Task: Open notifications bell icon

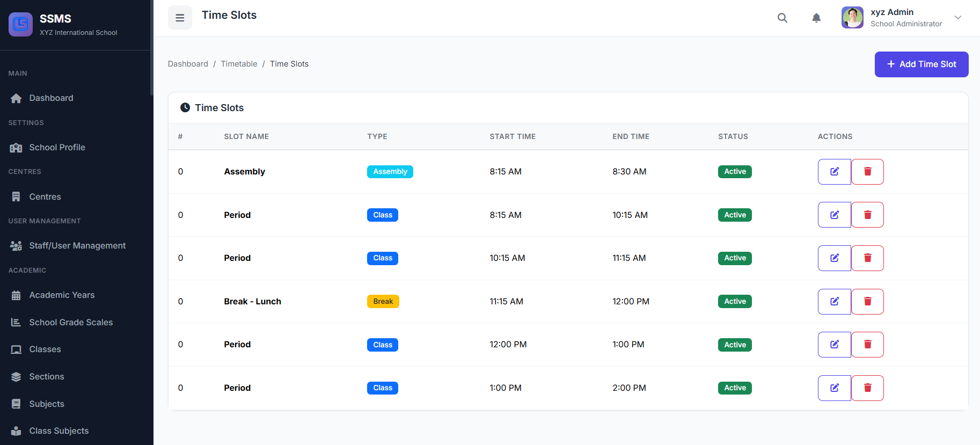Action: pyautogui.click(x=816, y=18)
